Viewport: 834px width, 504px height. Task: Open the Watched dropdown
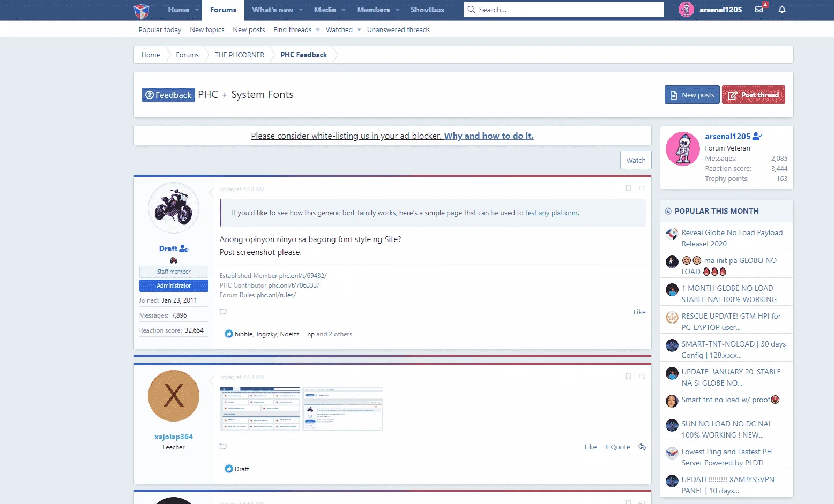(x=359, y=30)
